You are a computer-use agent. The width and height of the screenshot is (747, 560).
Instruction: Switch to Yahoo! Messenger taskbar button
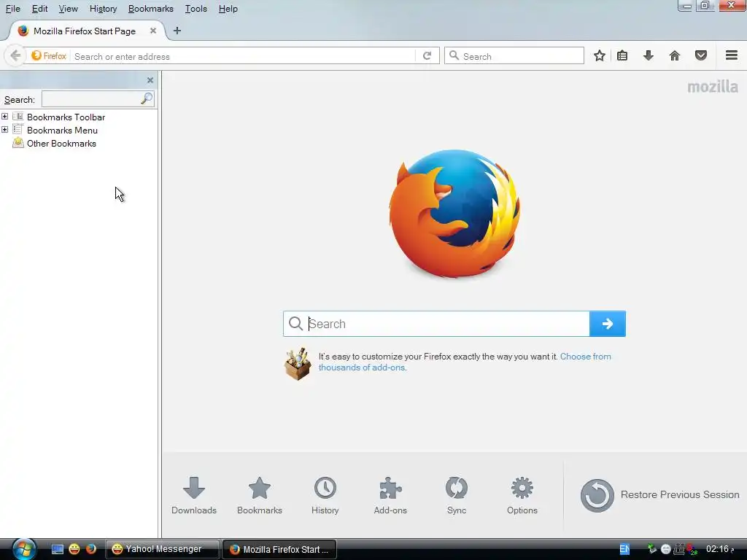[x=162, y=549]
